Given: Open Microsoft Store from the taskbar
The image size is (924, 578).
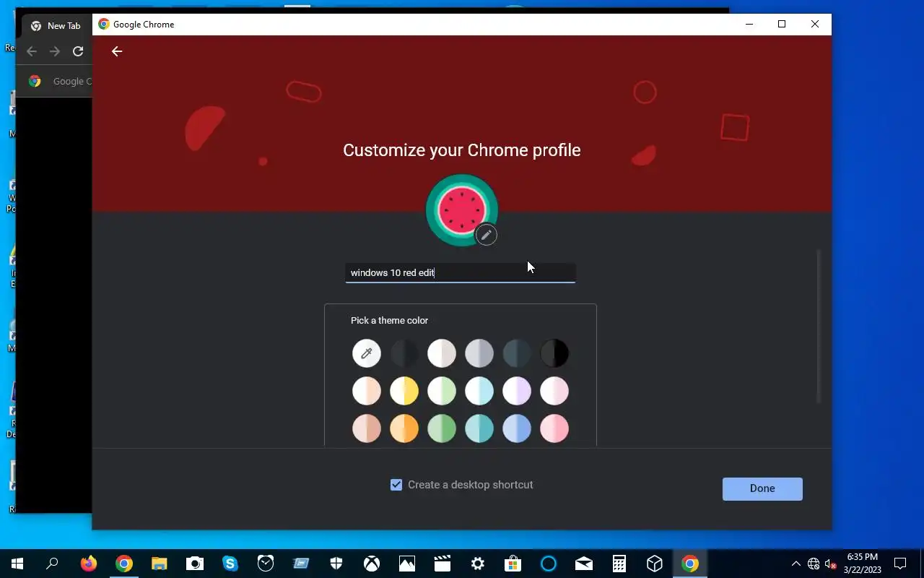Looking at the screenshot, I should (513, 564).
